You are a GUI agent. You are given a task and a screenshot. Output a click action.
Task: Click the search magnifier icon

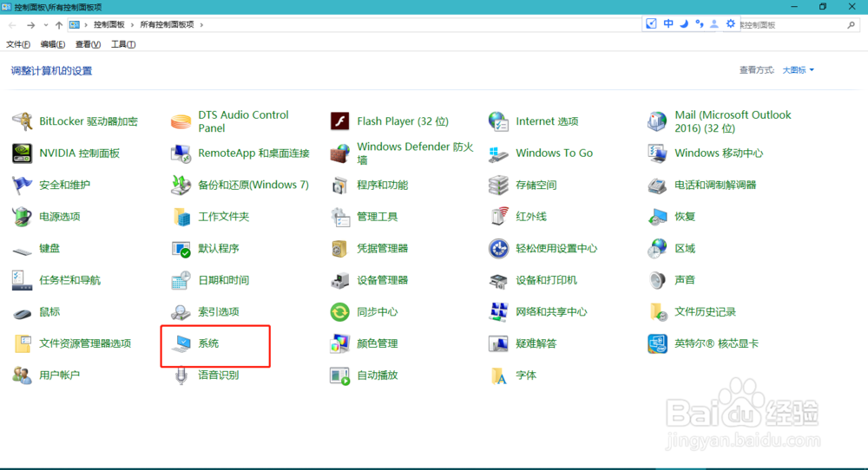(x=852, y=25)
